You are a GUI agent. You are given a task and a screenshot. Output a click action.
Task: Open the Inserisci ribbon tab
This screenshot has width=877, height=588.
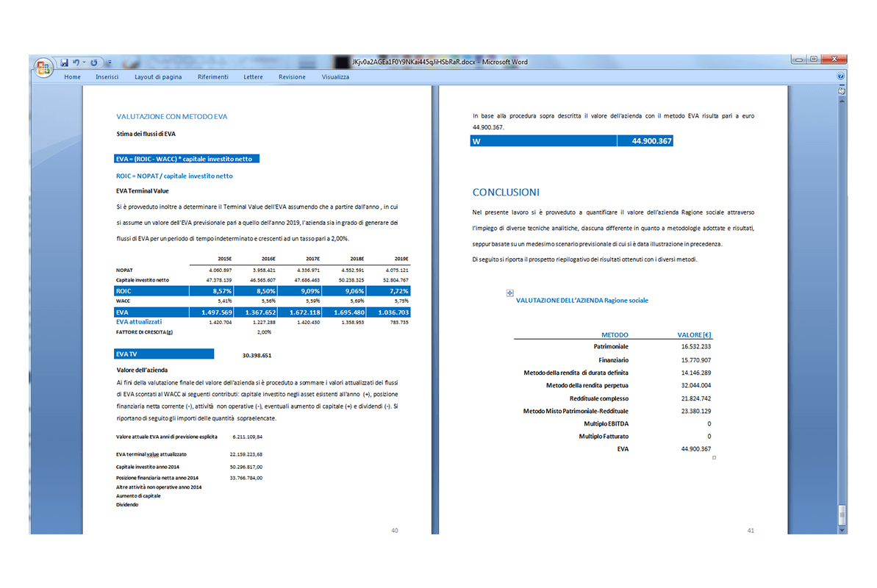coord(107,77)
